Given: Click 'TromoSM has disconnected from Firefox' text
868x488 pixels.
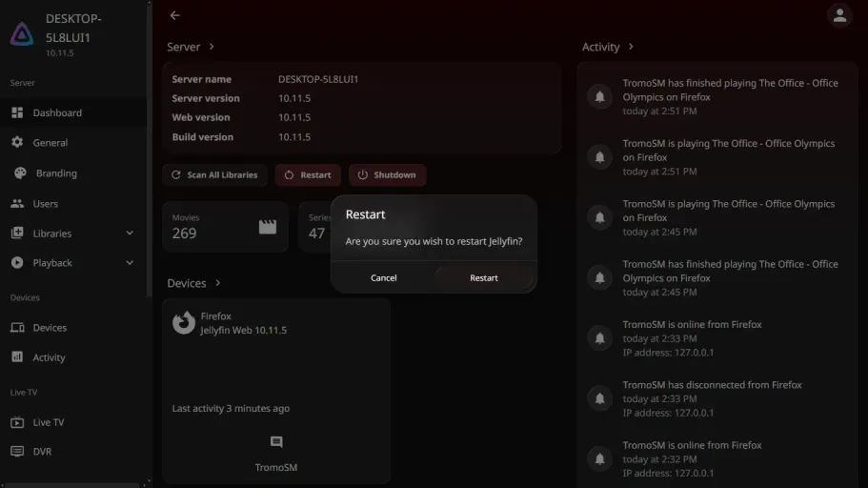Looking at the screenshot, I should coord(712,385).
